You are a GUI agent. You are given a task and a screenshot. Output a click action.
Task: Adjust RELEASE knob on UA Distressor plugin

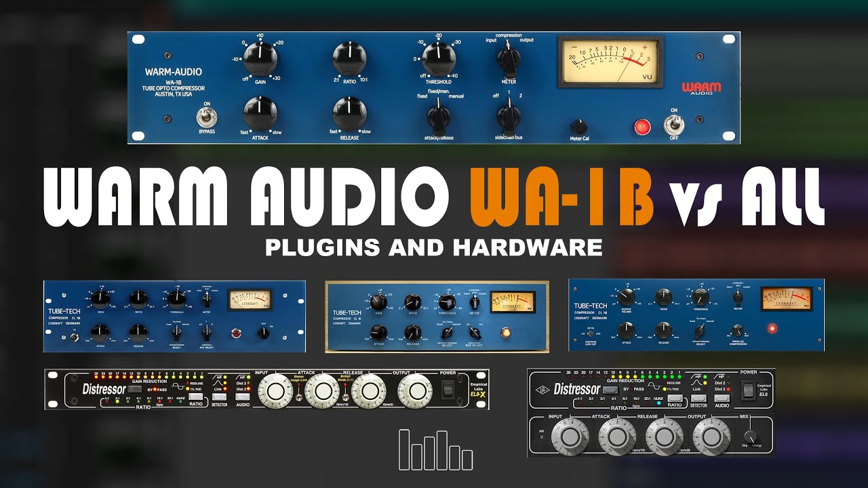point(665,436)
